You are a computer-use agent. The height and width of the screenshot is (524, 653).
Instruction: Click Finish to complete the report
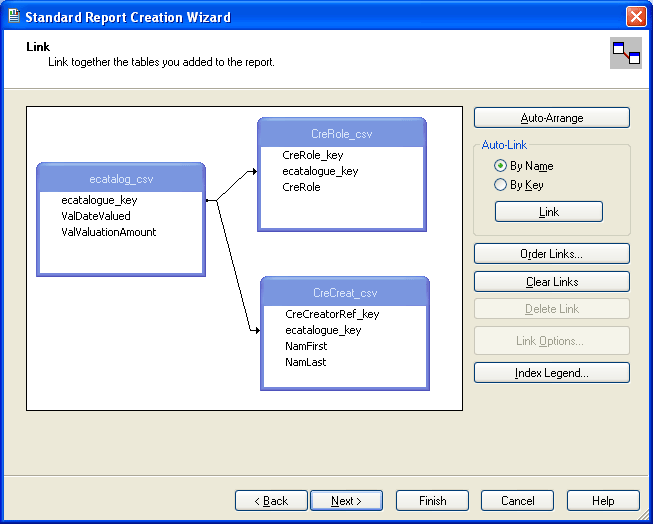click(x=432, y=501)
